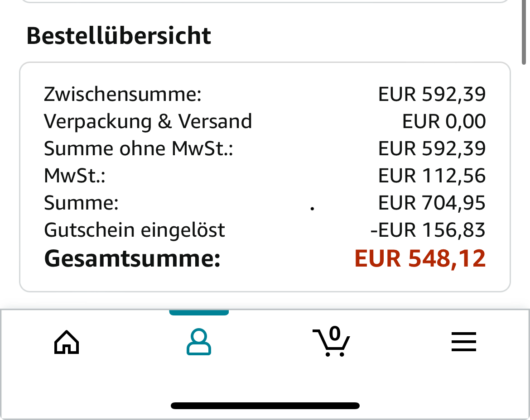
Task: Open the shopping cart icon
Action: point(331,341)
